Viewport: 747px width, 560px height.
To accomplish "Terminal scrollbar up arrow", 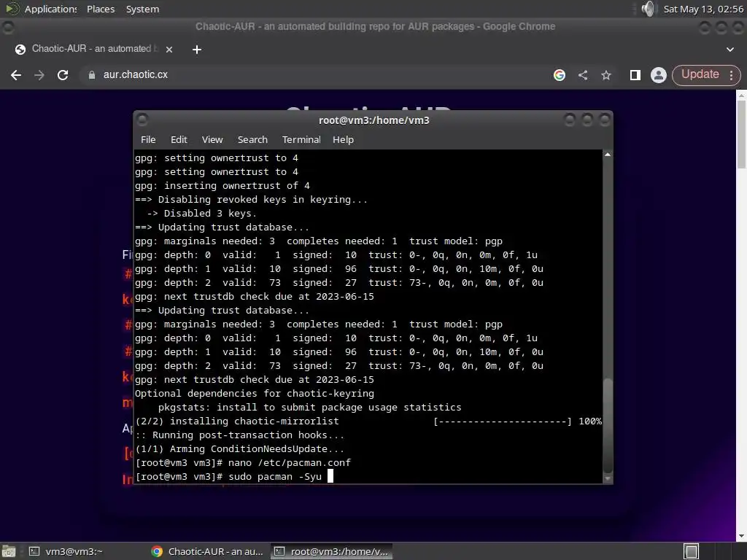I will [608, 155].
